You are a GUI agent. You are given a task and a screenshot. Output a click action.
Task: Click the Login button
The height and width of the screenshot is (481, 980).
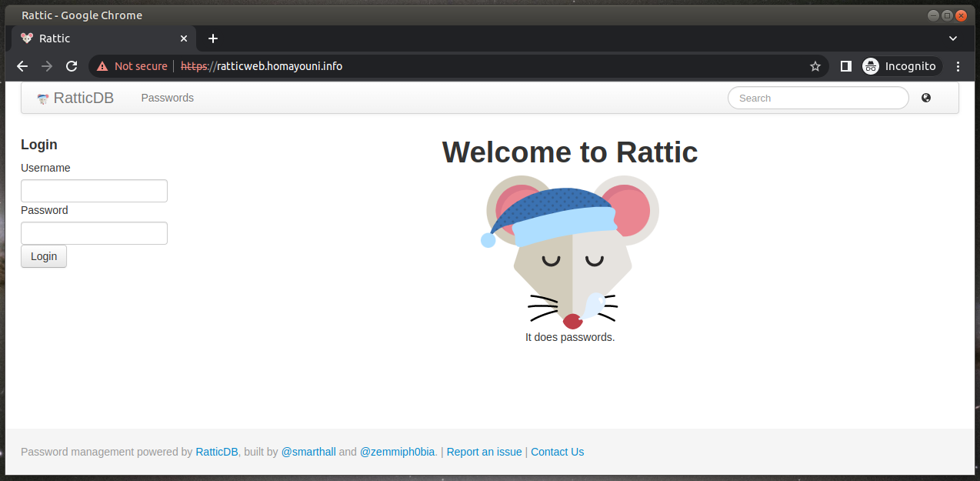pos(44,256)
